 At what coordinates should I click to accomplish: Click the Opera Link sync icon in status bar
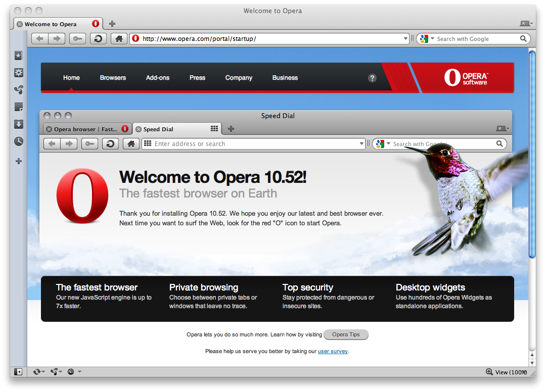click(37, 371)
